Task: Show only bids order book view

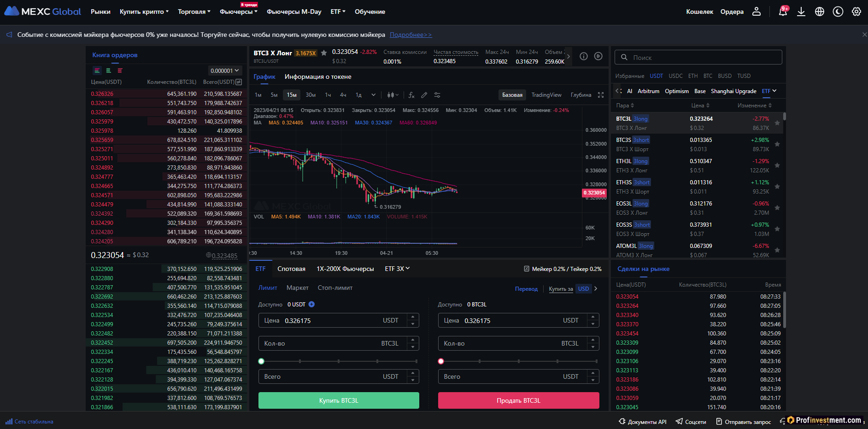Action: coord(109,71)
